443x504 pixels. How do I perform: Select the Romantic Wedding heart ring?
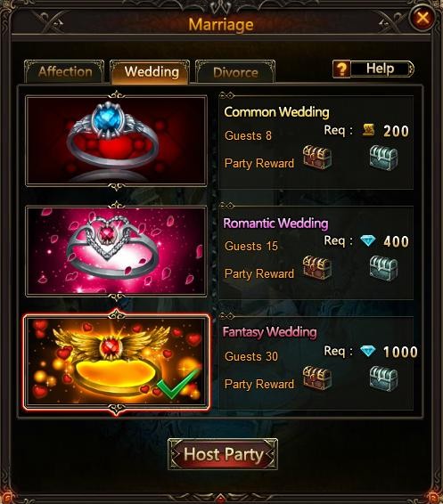pos(116,251)
